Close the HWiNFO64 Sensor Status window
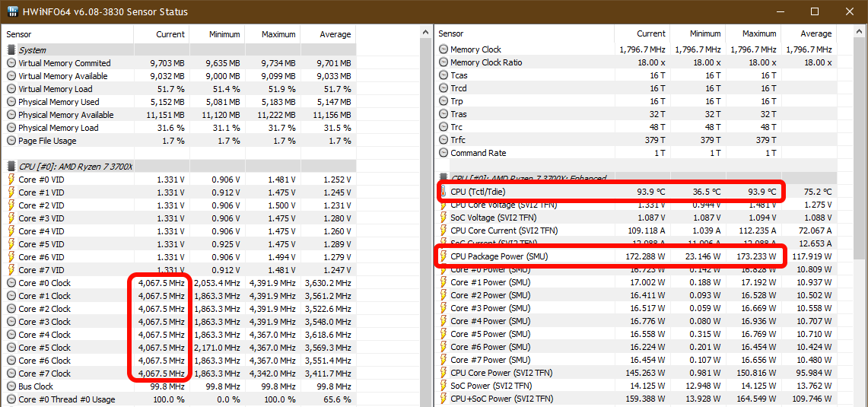868x407 pixels. (849, 11)
